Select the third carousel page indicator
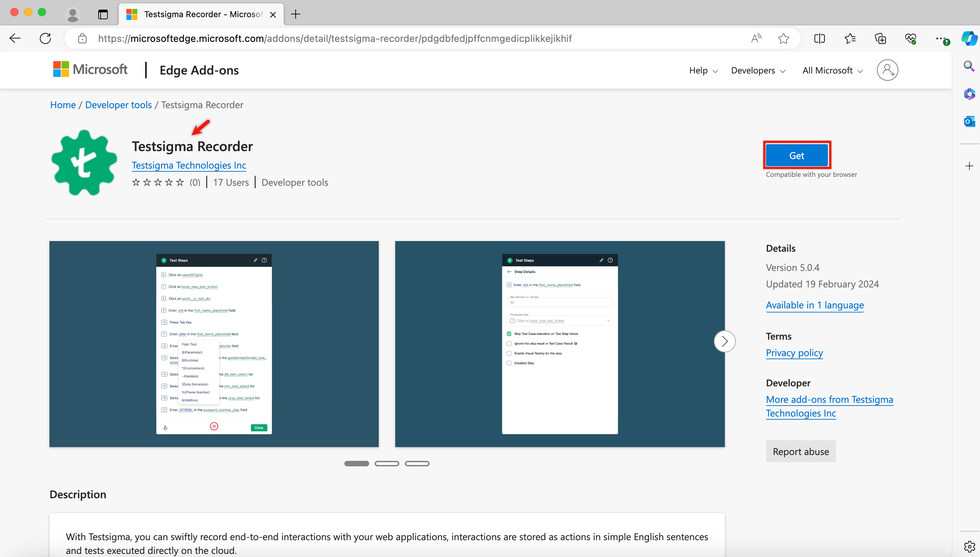 click(417, 463)
